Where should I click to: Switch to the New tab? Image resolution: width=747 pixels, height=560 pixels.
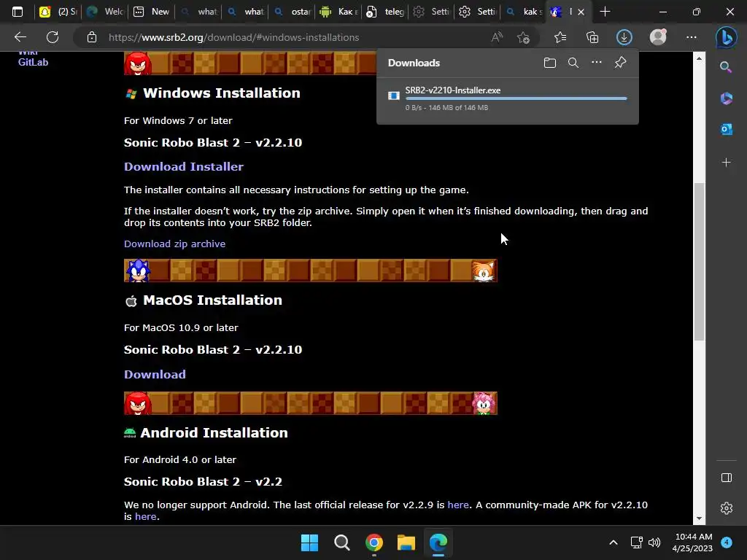pyautogui.click(x=152, y=12)
